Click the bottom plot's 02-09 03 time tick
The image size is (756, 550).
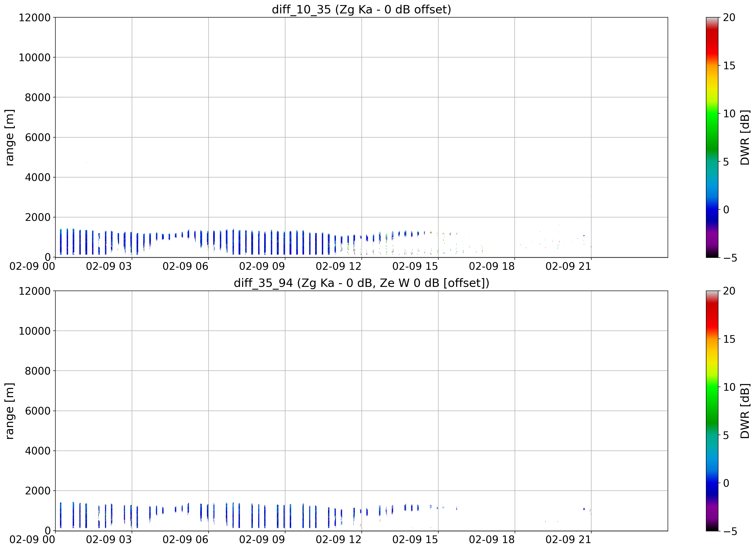click(x=109, y=540)
